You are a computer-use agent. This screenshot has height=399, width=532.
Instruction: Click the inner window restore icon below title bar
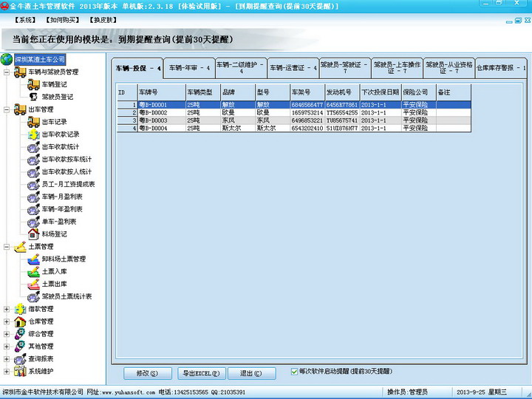pos(518,21)
